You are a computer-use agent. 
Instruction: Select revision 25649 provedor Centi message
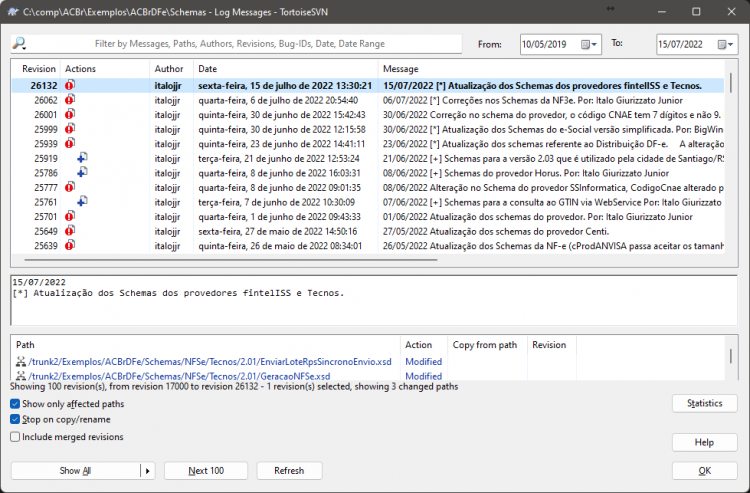click(496, 231)
